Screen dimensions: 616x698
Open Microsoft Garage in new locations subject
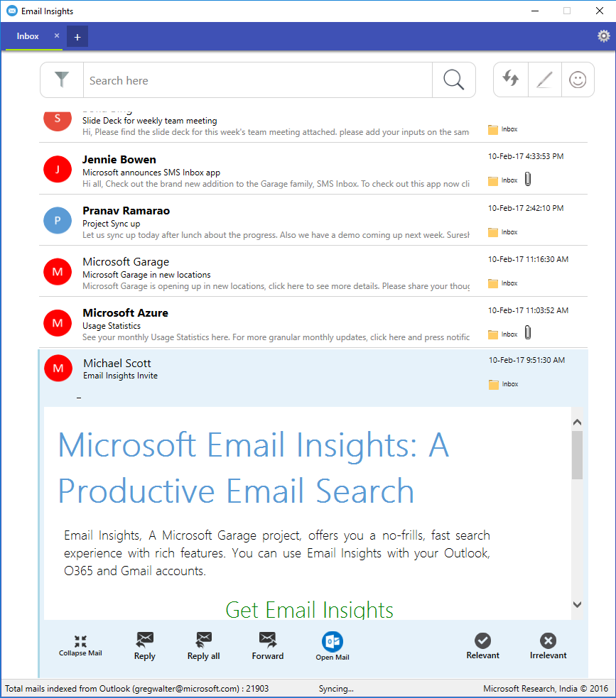146,275
